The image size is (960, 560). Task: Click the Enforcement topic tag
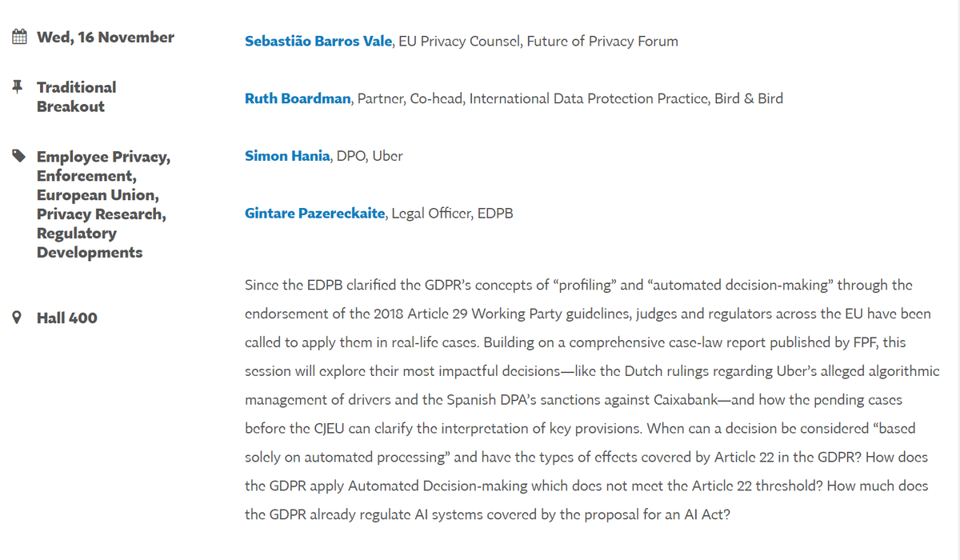pyautogui.click(x=85, y=175)
